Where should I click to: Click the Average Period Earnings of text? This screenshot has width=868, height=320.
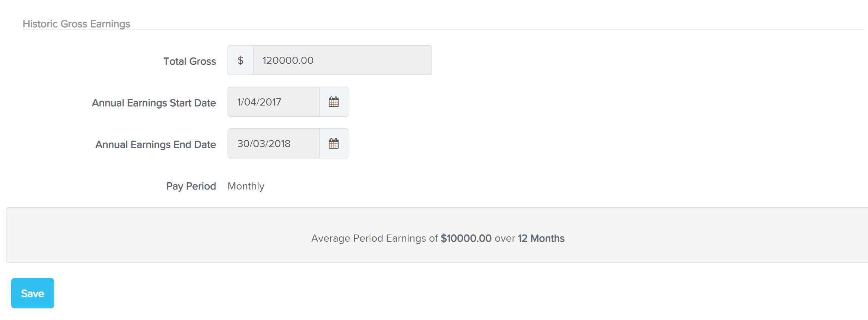[374, 238]
